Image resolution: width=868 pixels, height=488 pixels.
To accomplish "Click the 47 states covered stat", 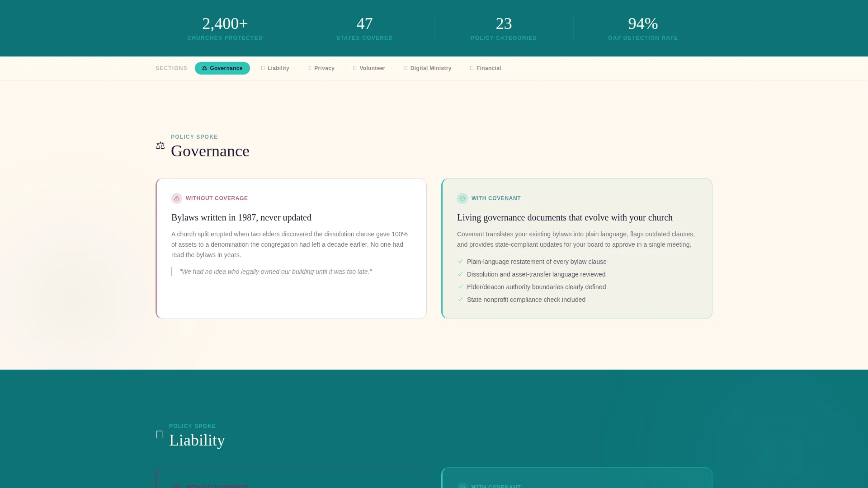I will [364, 28].
